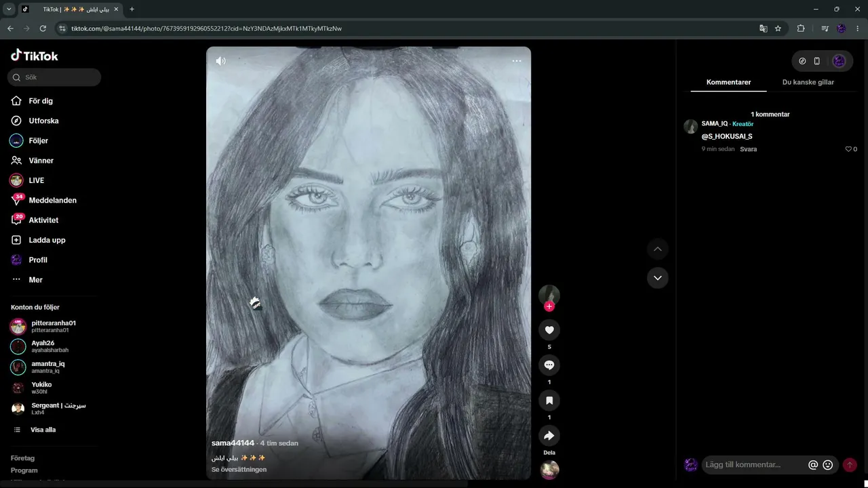Switch to the Kommentarer tab
Image resolution: width=868 pixels, height=488 pixels.
coord(728,82)
